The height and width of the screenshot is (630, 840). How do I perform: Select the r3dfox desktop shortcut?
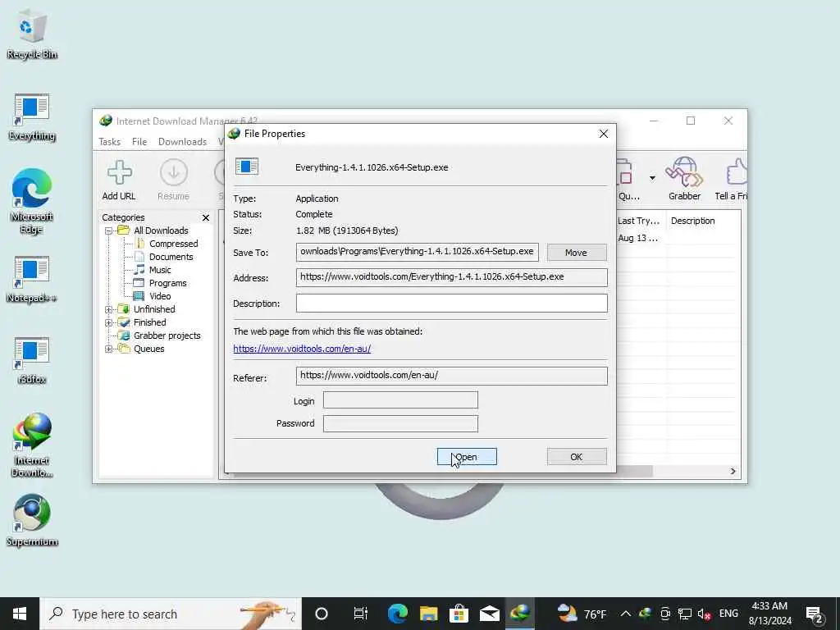pyautogui.click(x=32, y=361)
